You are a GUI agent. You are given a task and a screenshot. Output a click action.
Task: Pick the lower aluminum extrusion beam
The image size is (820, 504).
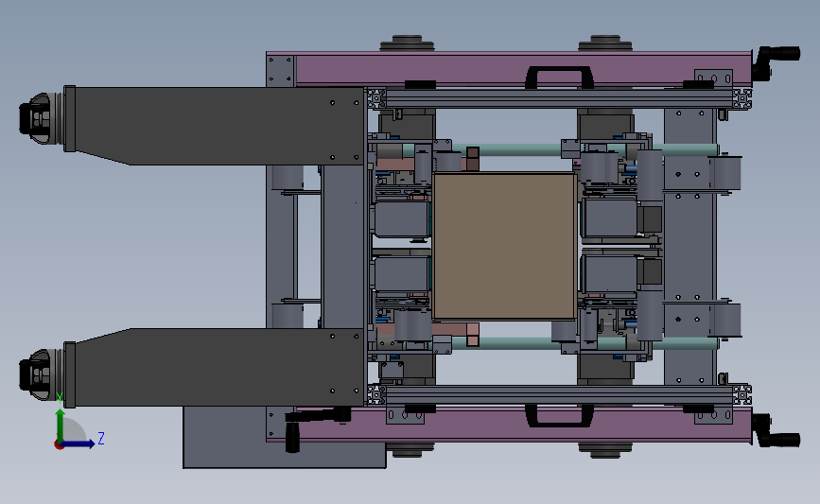(x=560, y=394)
